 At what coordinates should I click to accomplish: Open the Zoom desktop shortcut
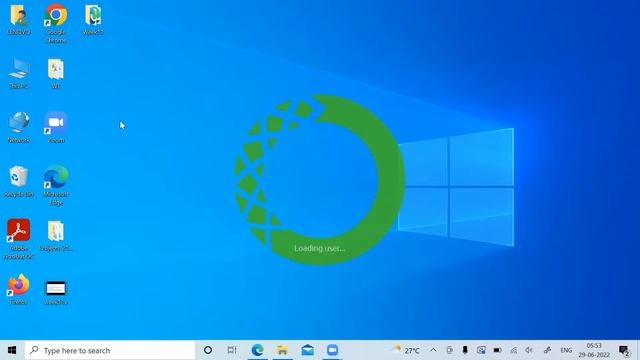(x=56, y=127)
